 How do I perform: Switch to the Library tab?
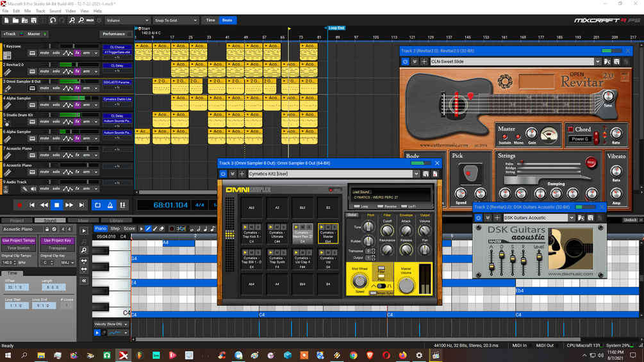click(x=116, y=221)
